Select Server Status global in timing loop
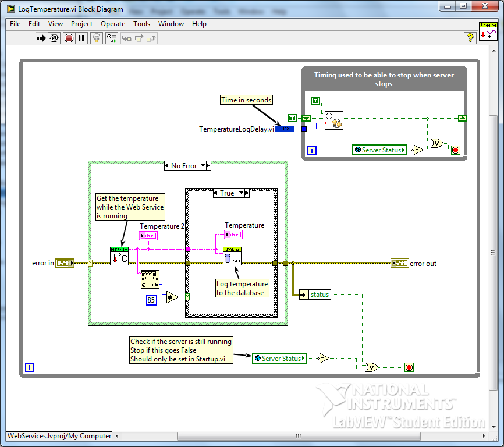Image resolution: width=504 pixels, height=447 pixels. coord(379,150)
